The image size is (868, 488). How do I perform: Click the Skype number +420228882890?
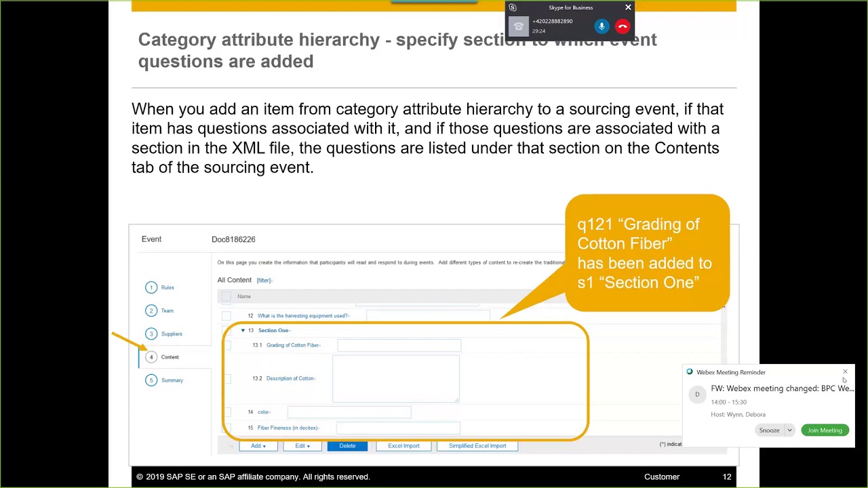(552, 21)
